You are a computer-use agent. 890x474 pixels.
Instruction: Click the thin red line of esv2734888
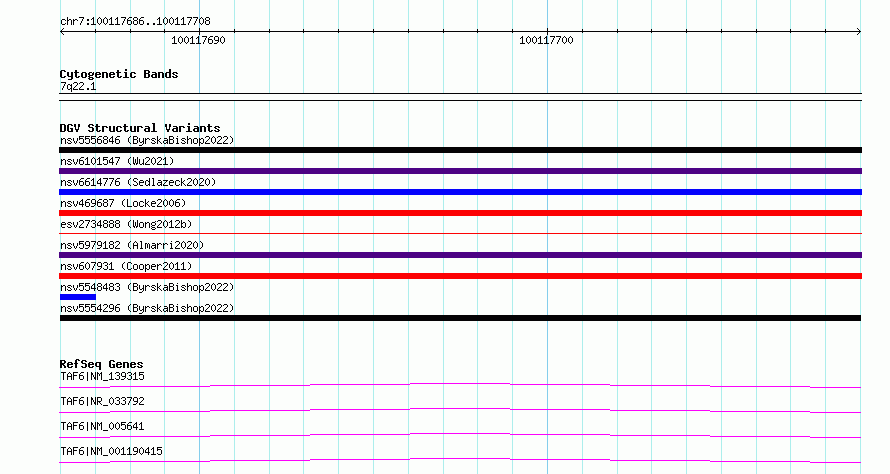(x=460, y=233)
